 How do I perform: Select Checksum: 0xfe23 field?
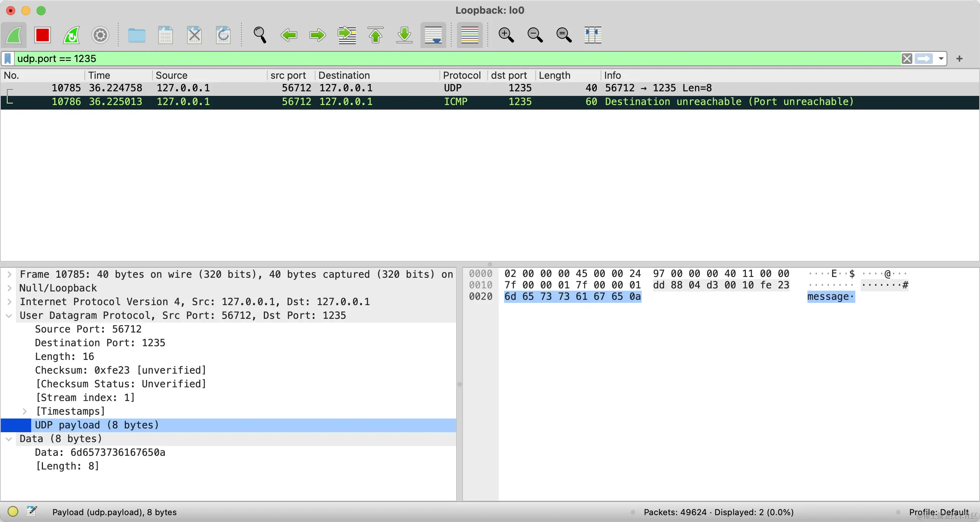click(121, 371)
